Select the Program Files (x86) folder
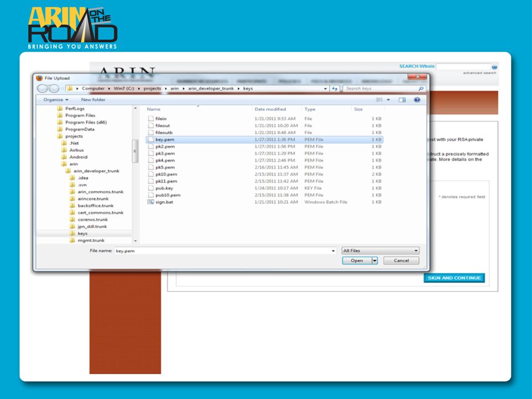Viewport: 532px width, 399px height. (86, 122)
